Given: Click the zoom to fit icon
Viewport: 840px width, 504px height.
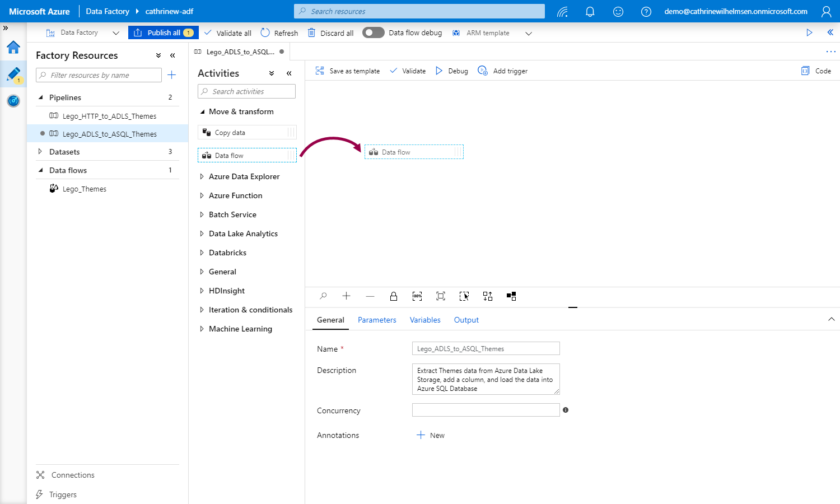Looking at the screenshot, I should pyautogui.click(x=441, y=296).
